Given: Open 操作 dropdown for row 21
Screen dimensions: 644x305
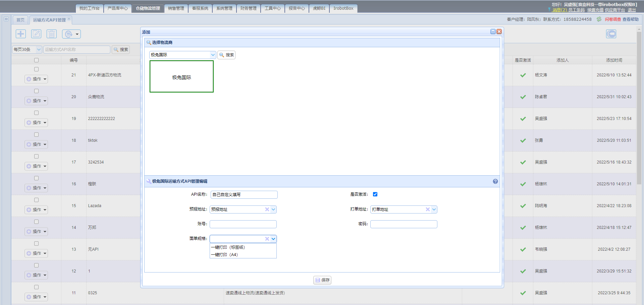Looking at the screenshot, I should point(36,79).
